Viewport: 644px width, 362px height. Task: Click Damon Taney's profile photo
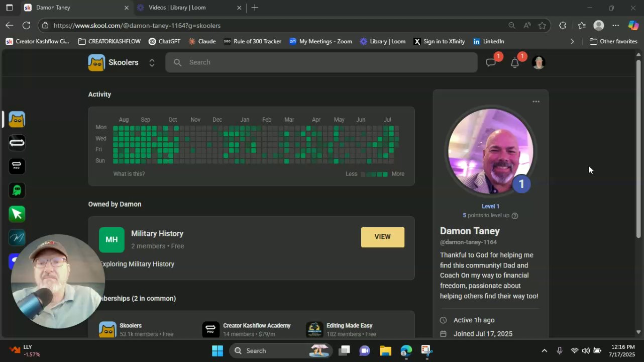(490, 151)
